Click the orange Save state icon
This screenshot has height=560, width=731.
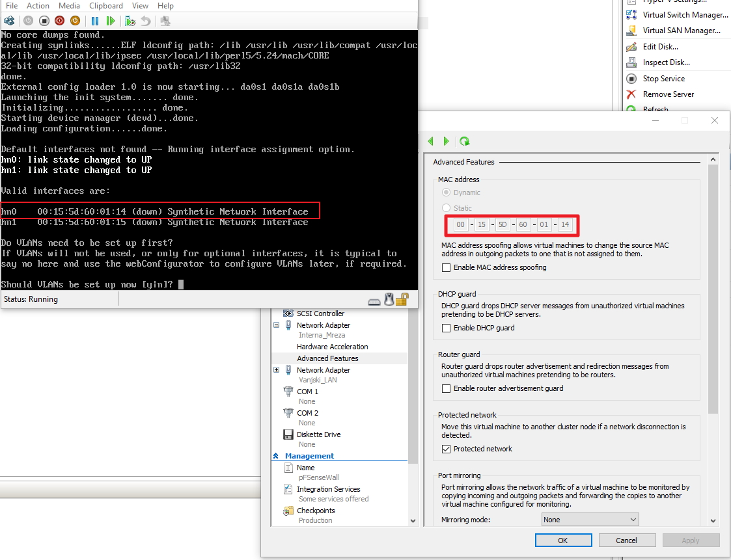(75, 21)
